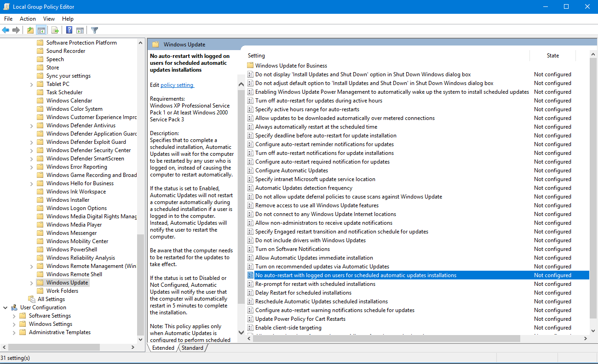Expand the Windows Defender Exploit Guard node
598x364 pixels.
31,142
